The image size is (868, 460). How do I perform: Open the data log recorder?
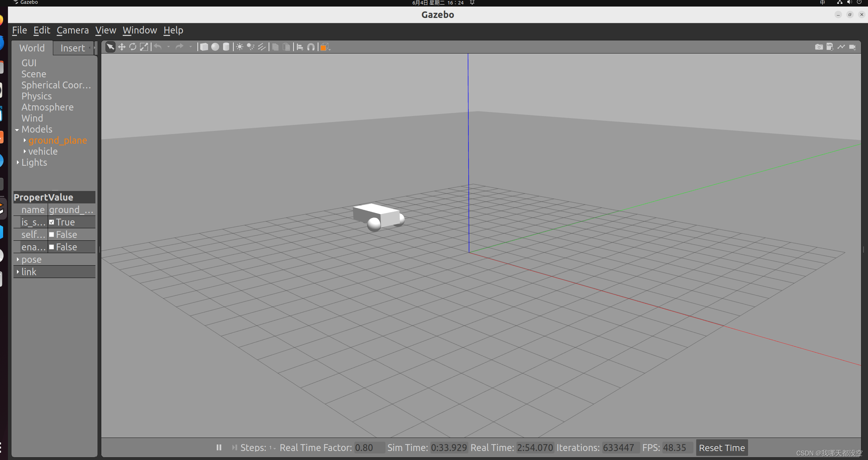830,47
